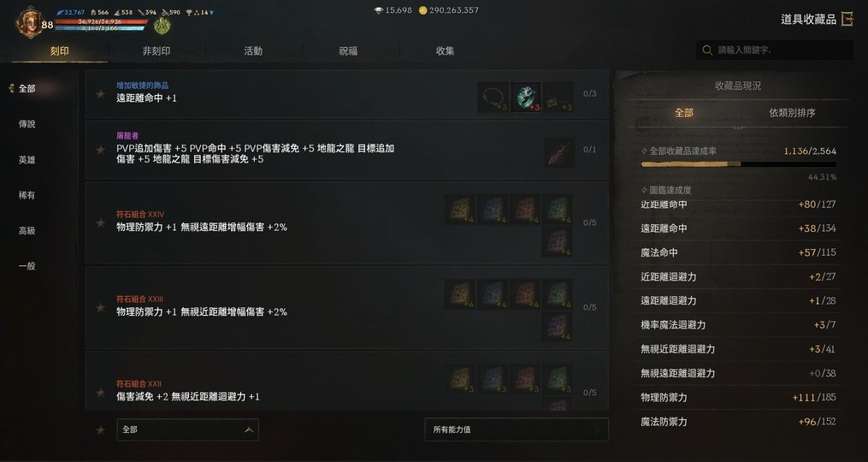868x462 pixels.
Task: Toggle favorite star for 增加敏捷的飾品
Action: pos(100,94)
